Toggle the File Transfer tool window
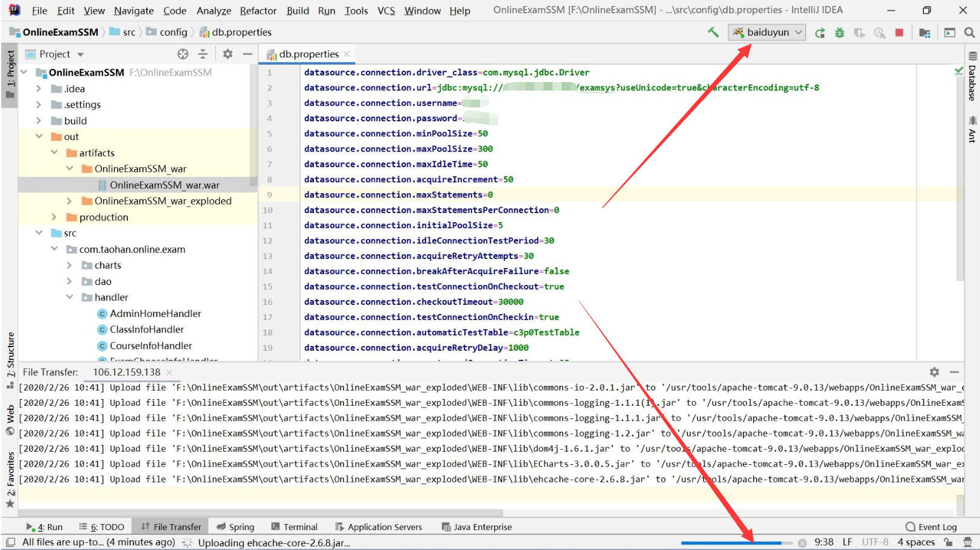The height and width of the screenshot is (550, 980). click(x=171, y=527)
